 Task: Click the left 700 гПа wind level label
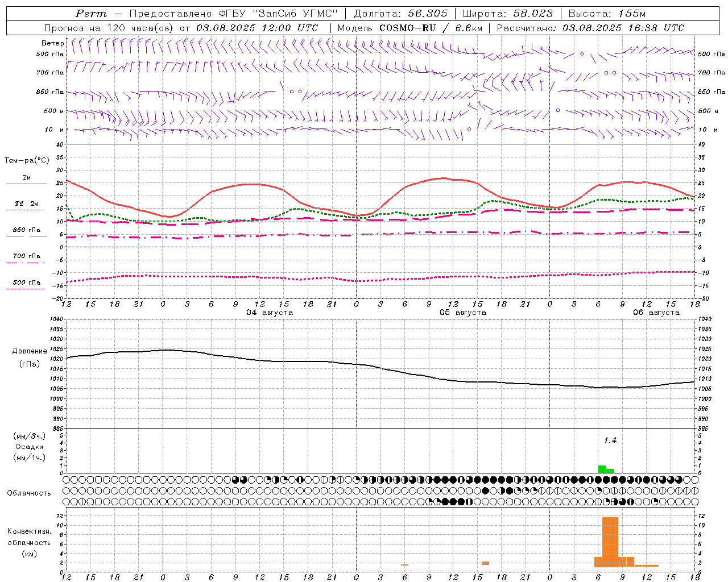[50, 73]
